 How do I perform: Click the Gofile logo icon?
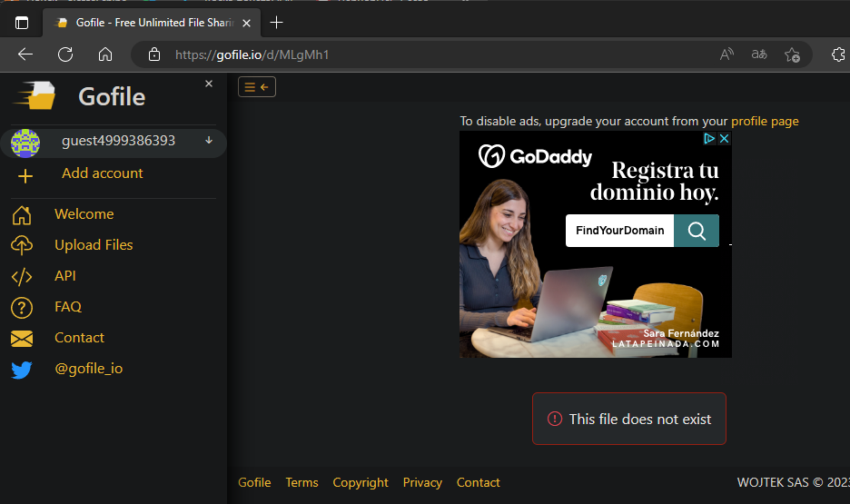pyautogui.click(x=35, y=96)
